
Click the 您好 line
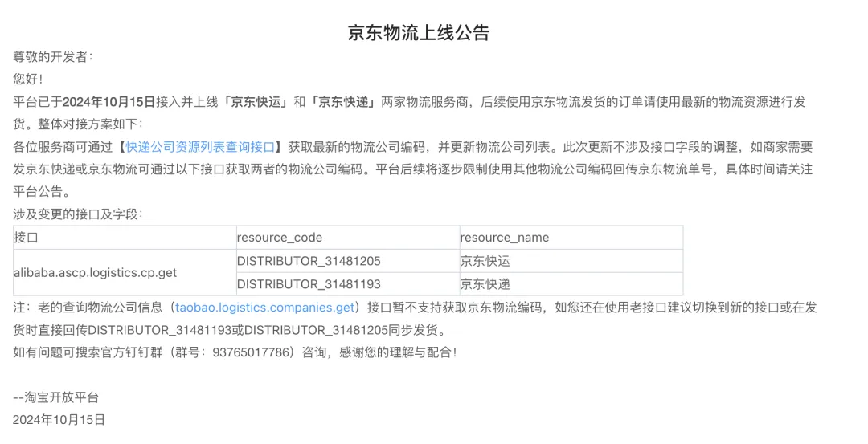click(27, 79)
